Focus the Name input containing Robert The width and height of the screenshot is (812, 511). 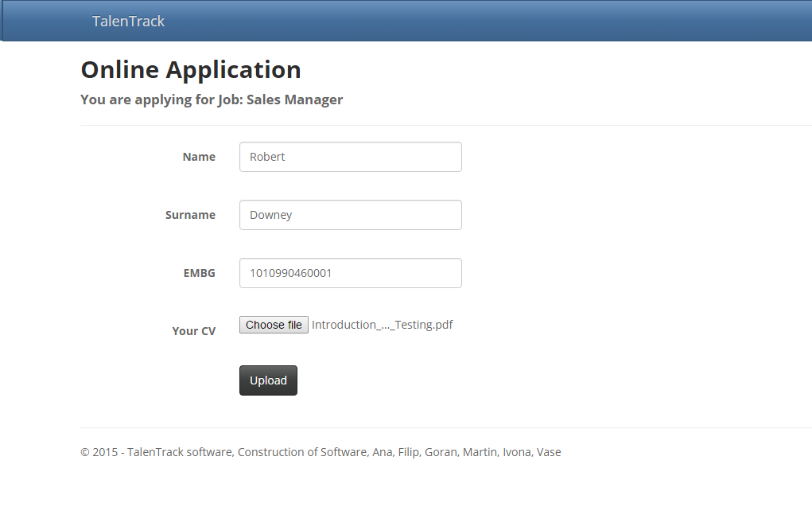pos(350,157)
